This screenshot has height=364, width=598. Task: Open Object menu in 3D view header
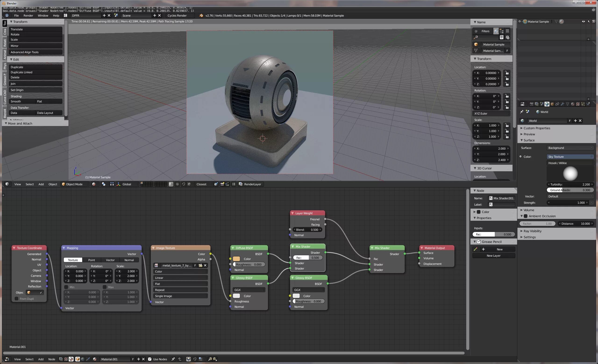pyautogui.click(x=53, y=184)
